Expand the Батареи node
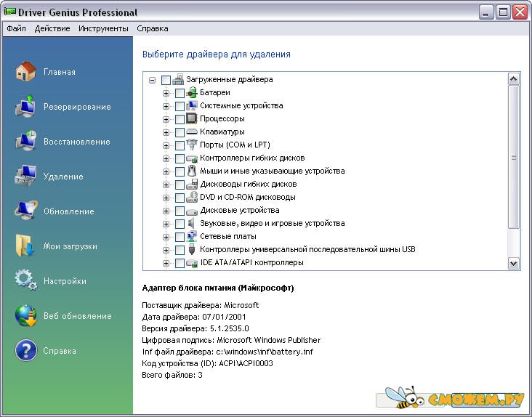Screen dimensions: 532x417 [166, 93]
